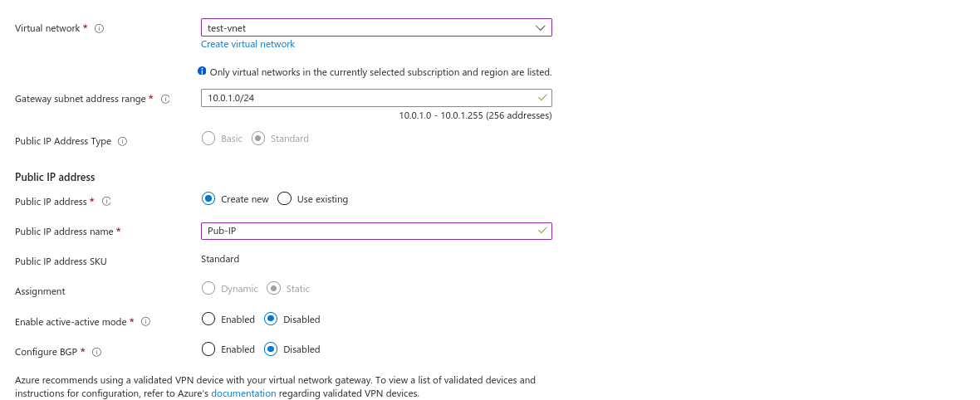980x400 pixels.
Task: Click the Create virtual network link
Action: [x=247, y=44]
